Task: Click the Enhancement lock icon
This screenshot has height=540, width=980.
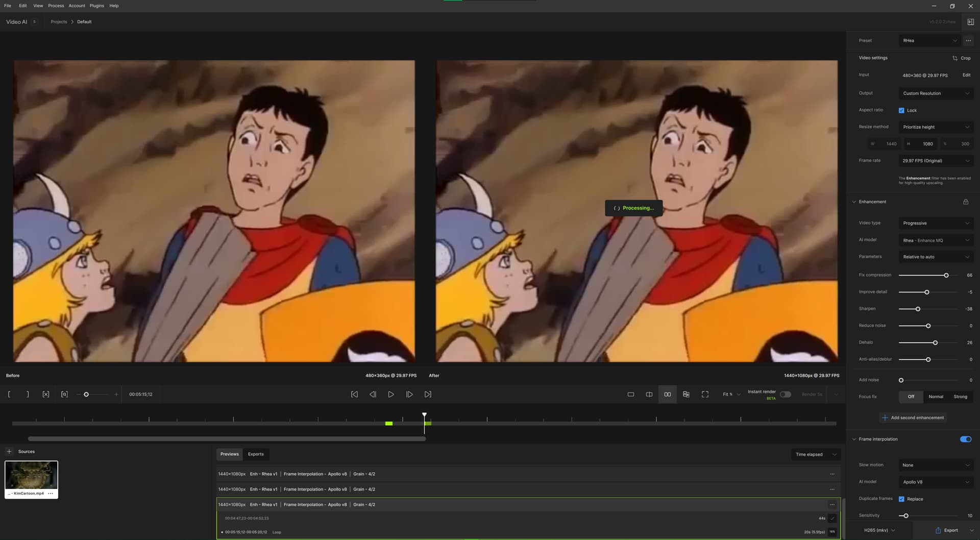Action: point(966,202)
